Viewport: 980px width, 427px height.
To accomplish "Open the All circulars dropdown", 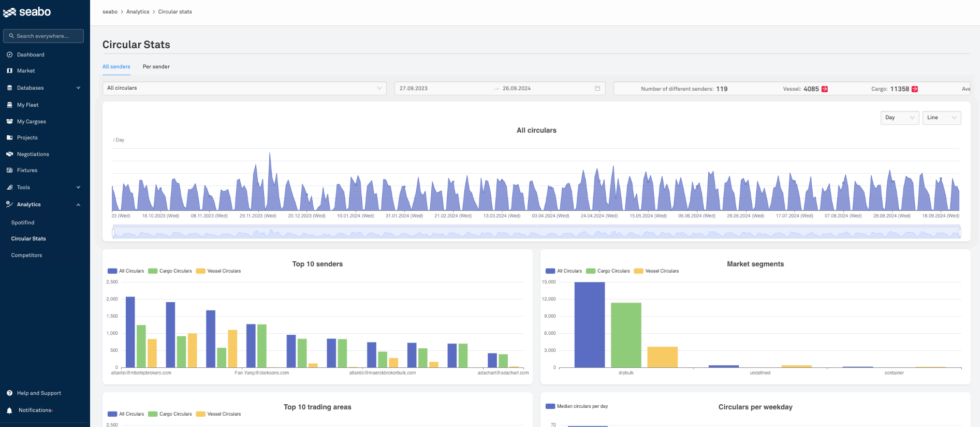I will 244,88.
